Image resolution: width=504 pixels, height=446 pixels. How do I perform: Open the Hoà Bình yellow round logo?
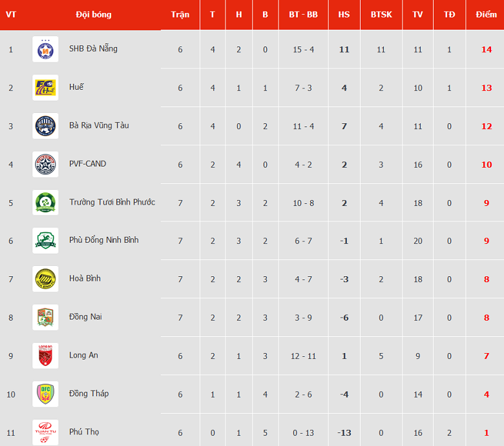[x=45, y=279]
